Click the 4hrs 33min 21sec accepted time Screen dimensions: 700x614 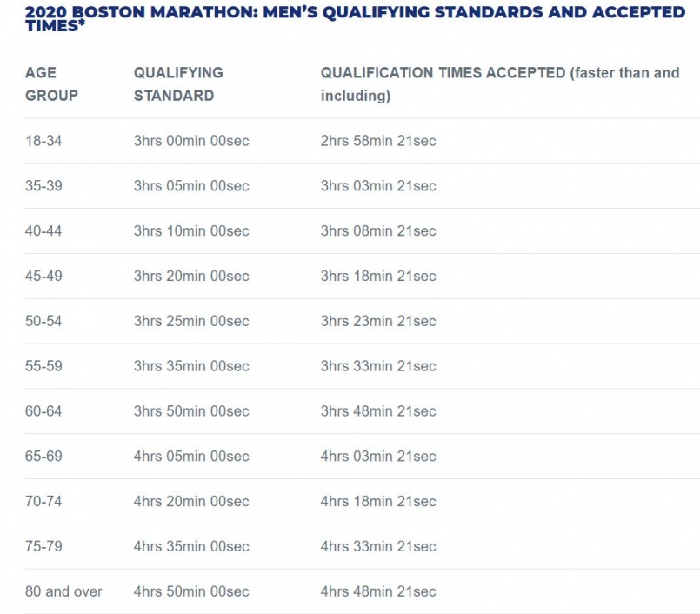[378, 547]
